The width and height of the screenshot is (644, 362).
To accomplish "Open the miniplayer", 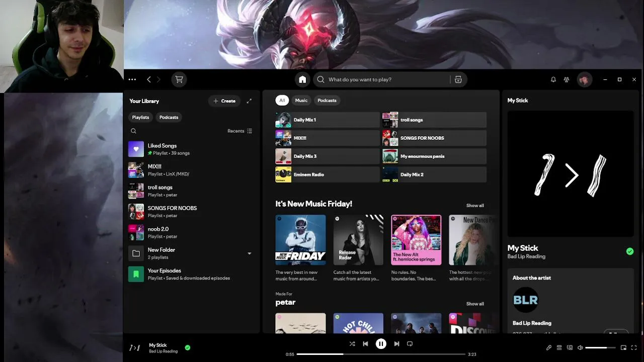I will pyautogui.click(x=623, y=347).
